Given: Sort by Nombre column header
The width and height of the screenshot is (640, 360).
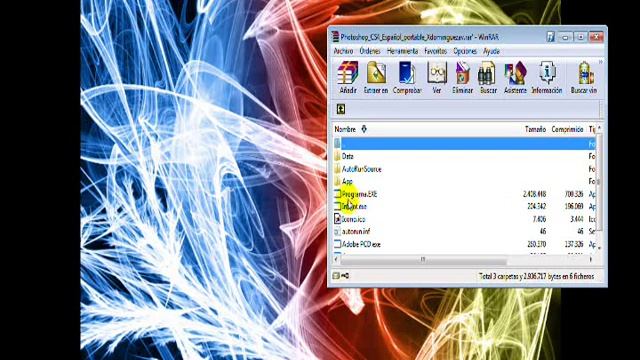Looking at the screenshot, I should point(345,129).
